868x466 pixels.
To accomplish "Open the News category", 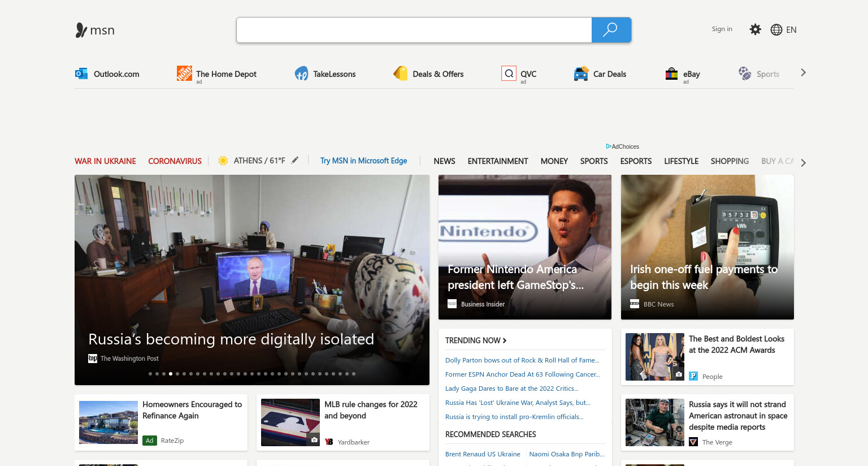I will [444, 161].
